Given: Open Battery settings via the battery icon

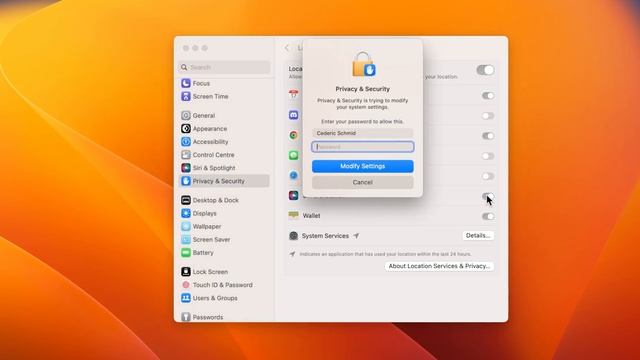Looking at the screenshot, I should tap(186, 252).
